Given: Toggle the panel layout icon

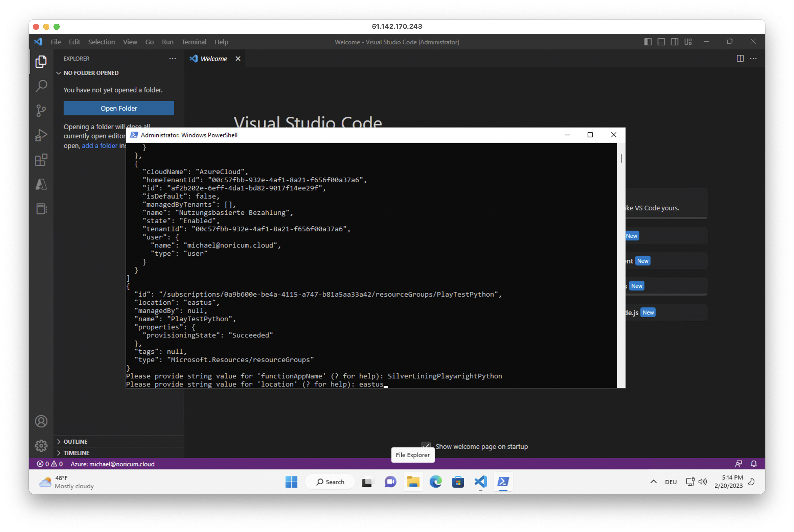Looking at the screenshot, I should coord(661,42).
